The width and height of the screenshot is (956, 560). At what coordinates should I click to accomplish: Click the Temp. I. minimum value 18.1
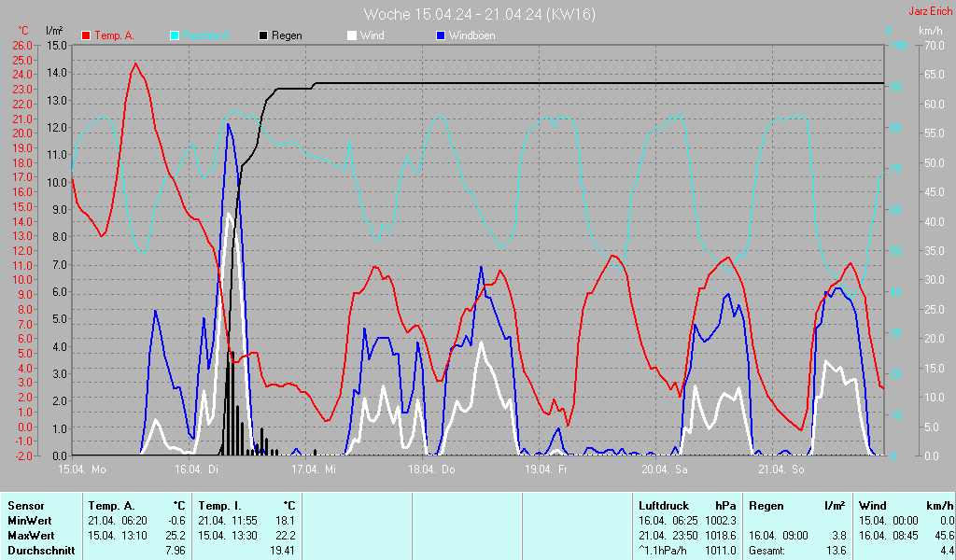tap(286, 521)
